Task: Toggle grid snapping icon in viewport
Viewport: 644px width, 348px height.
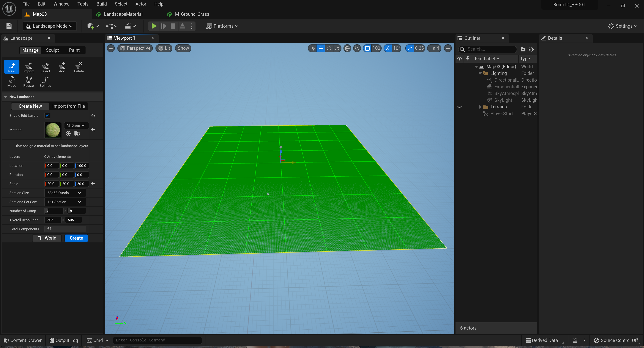Action: point(367,48)
